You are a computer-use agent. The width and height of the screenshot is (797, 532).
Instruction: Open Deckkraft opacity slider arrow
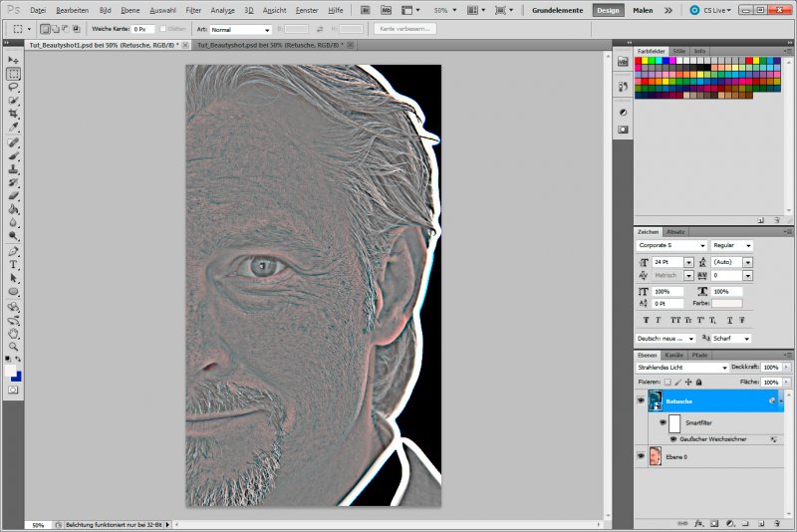point(786,367)
